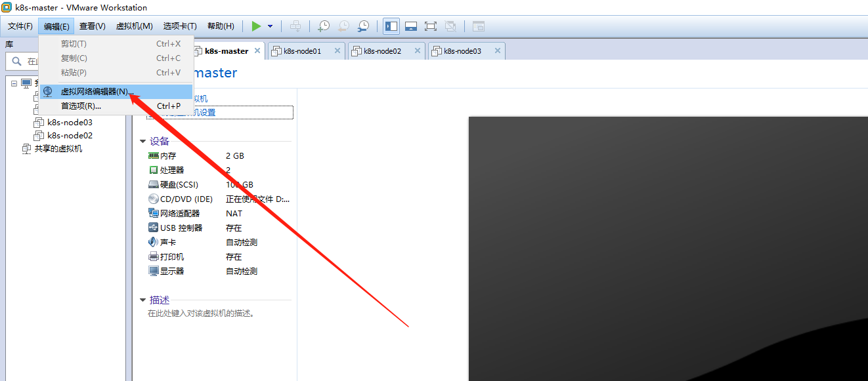Click the revert to snapshot toolbar icon

tap(343, 26)
